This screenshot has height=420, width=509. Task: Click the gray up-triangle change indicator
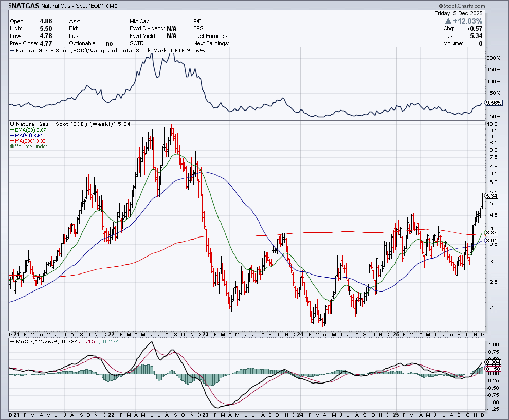pos(448,21)
